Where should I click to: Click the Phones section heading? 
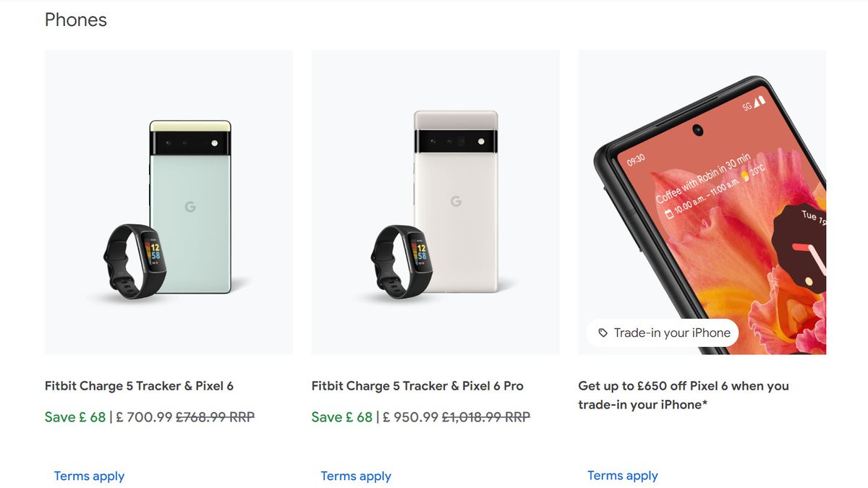point(76,20)
